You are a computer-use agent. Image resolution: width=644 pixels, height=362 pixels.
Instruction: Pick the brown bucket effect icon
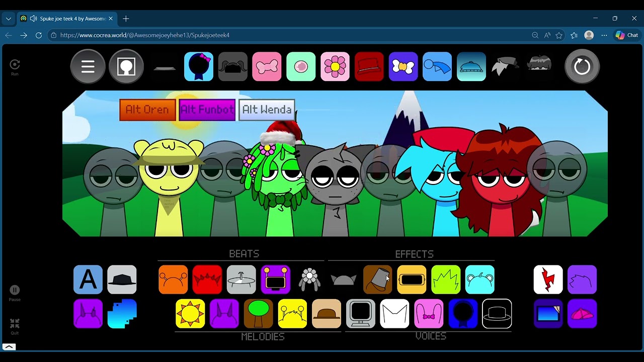click(x=377, y=280)
